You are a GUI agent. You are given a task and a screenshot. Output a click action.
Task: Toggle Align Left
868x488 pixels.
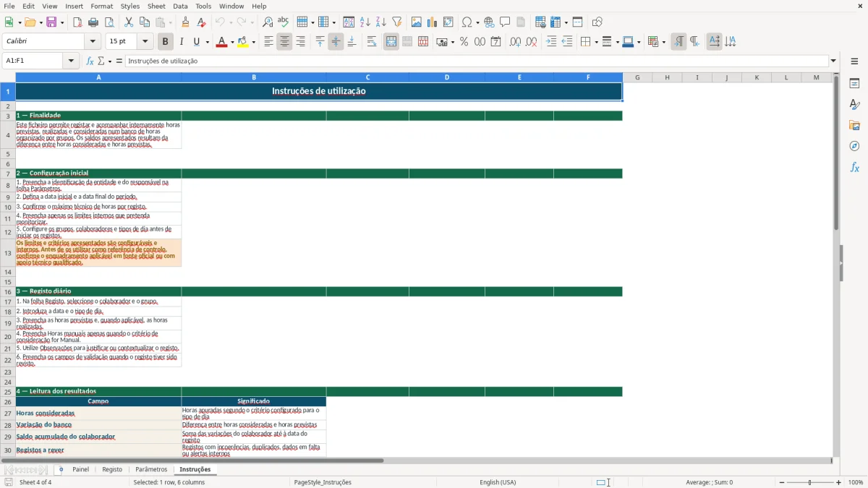268,42
